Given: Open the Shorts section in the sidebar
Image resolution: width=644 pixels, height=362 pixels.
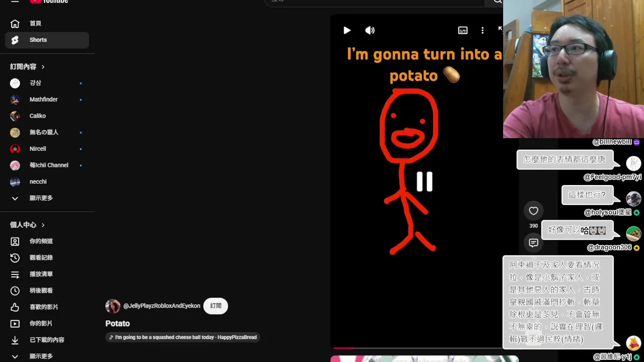Looking at the screenshot, I should tap(47, 40).
